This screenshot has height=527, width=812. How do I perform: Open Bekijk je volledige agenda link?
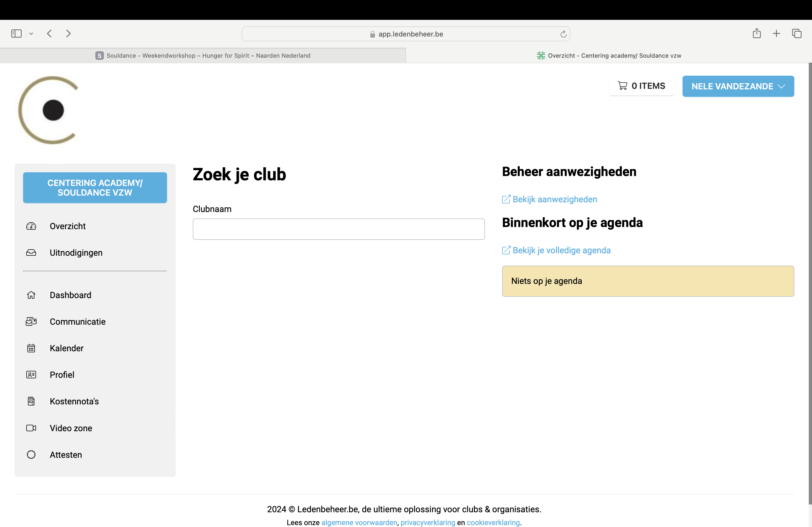click(556, 250)
